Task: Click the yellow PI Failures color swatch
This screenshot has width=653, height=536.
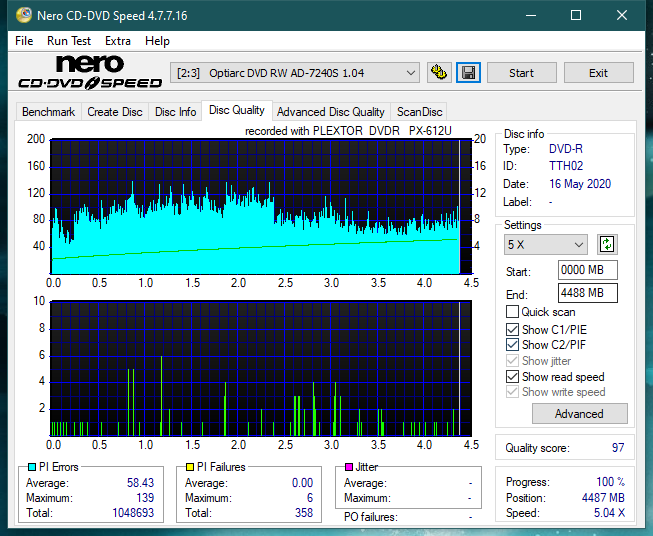Action: [190, 467]
